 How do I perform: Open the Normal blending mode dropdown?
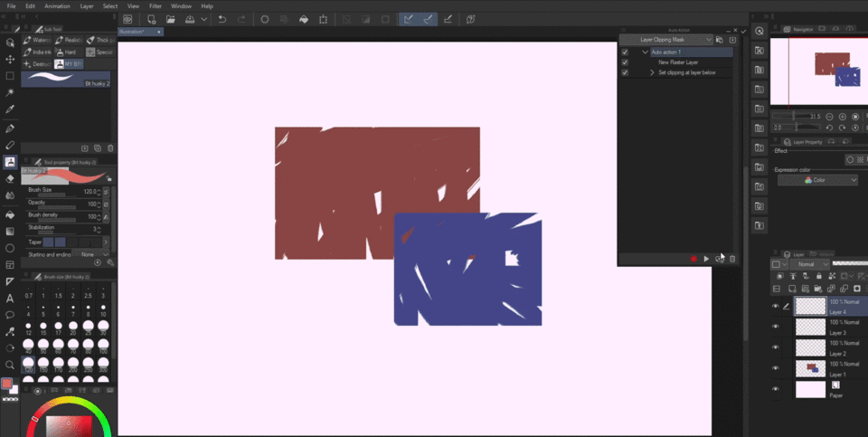tap(809, 264)
